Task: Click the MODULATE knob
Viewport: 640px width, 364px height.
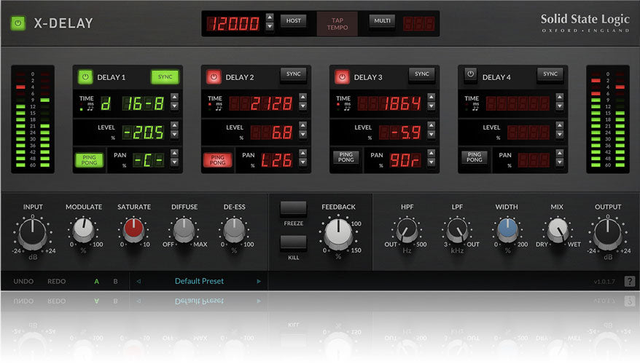Action: [84, 229]
